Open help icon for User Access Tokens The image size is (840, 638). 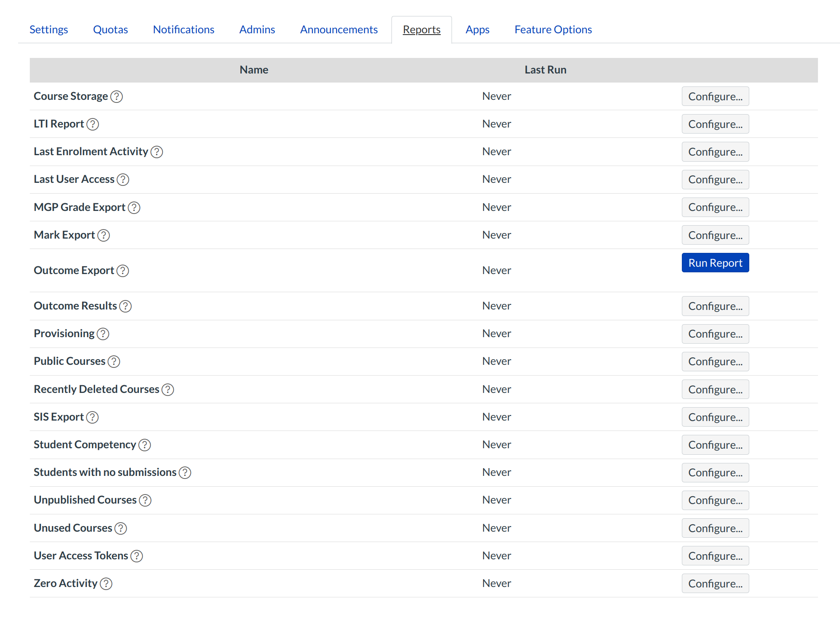click(x=137, y=556)
